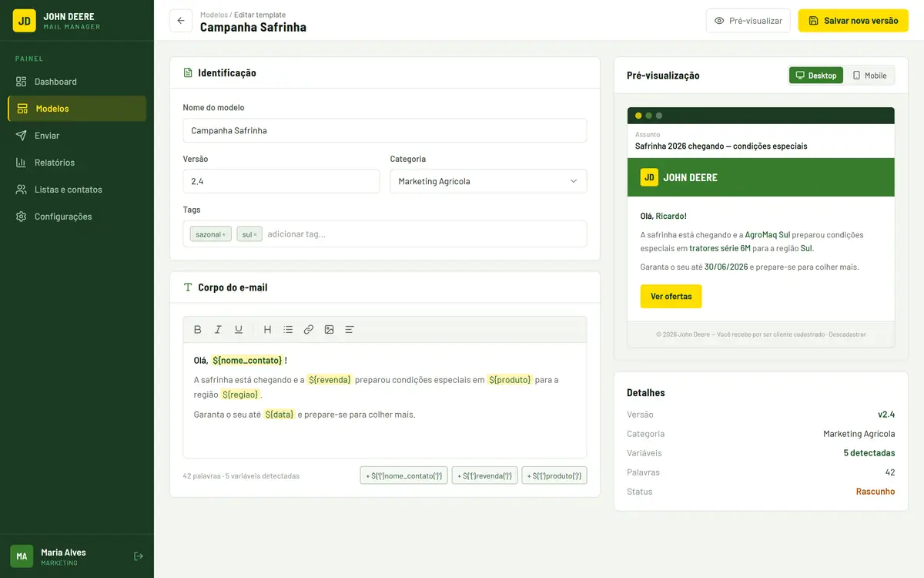Open Configurações in the sidebar
924x578 pixels.
[x=77, y=217]
